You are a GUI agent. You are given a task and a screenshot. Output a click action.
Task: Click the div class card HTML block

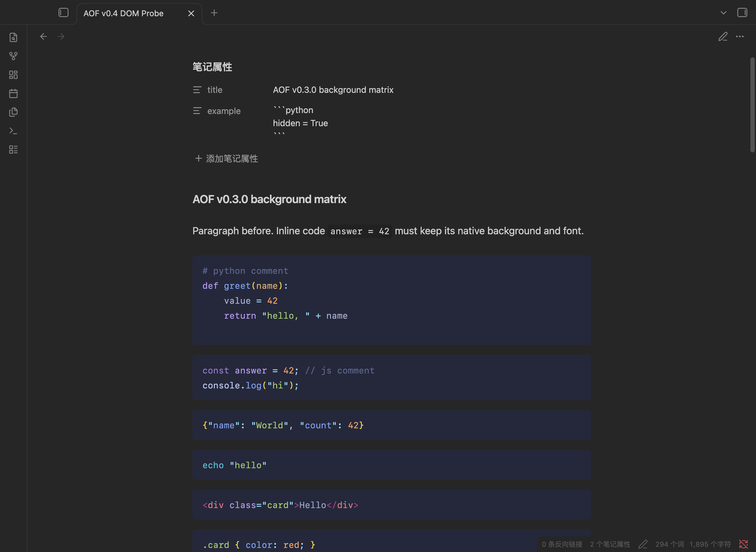[x=391, y=505]
